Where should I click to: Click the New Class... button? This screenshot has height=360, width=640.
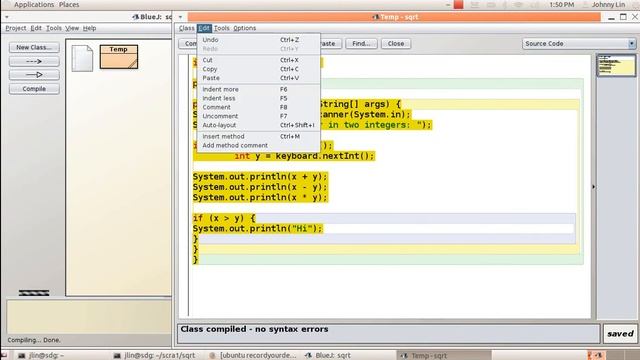click(34, 47)
